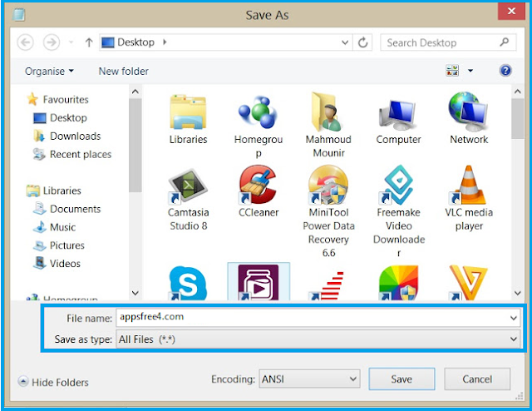Open Pictures library in navigation pane
532x411 pixels.
59,245
